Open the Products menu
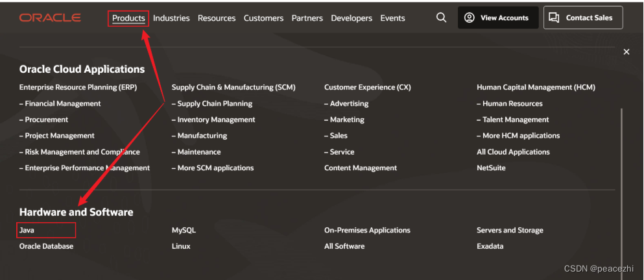 click(x=128, y=18)
